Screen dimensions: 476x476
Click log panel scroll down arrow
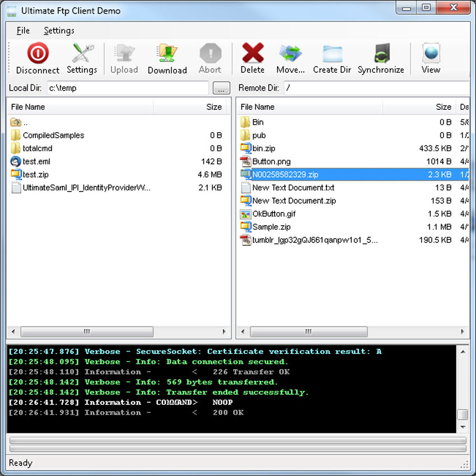463,427
